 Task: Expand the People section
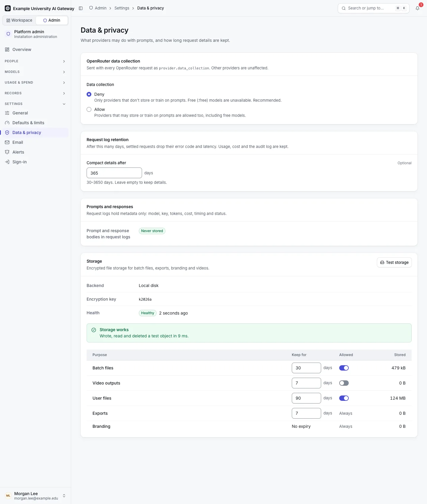coord(35,61)
